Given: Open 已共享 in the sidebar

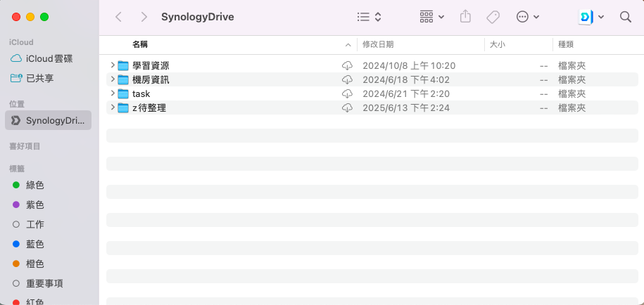Looking at the screenshot, I should pos(40,78).
